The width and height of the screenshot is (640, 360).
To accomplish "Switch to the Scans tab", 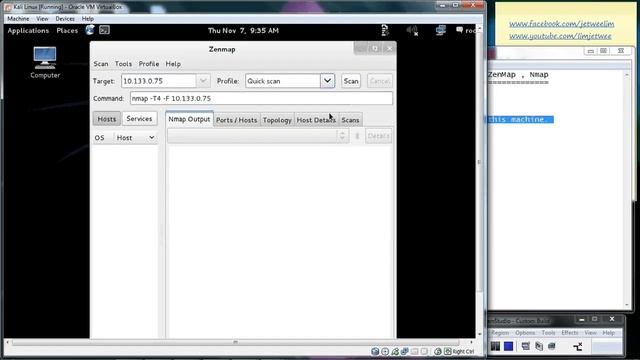I will click(350, 120).
